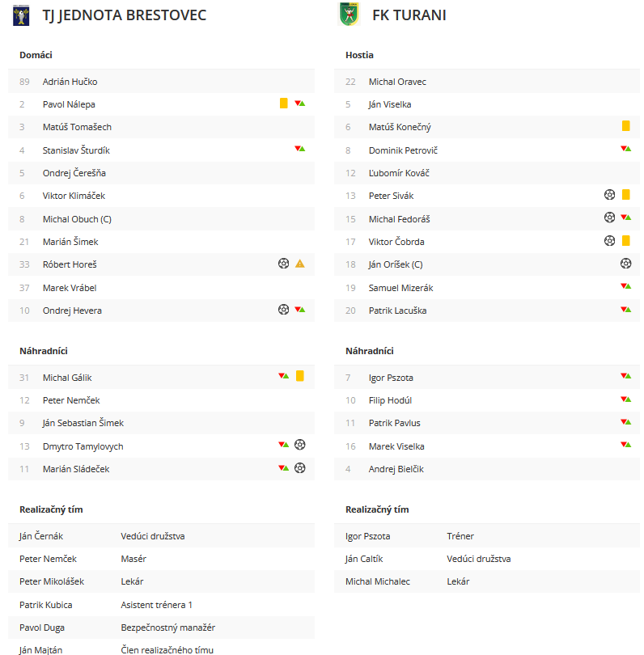Open player Michal Obuch (C)

pos(77,219)
